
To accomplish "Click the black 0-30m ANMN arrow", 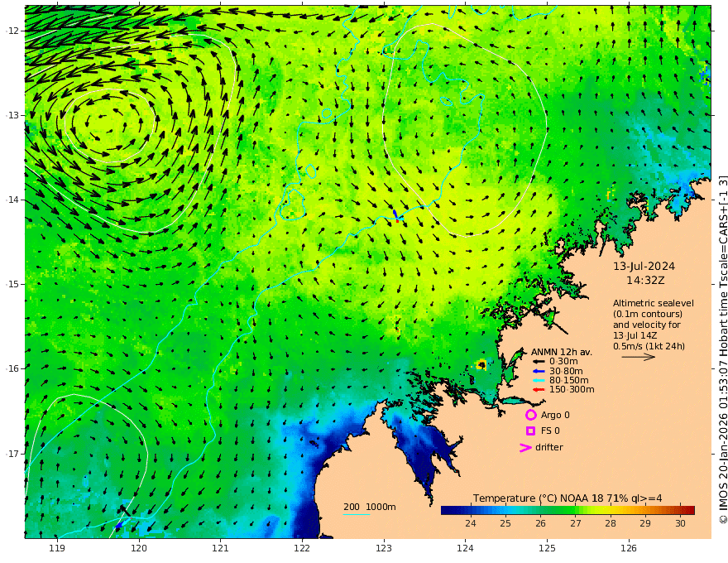I will [538, 362].
